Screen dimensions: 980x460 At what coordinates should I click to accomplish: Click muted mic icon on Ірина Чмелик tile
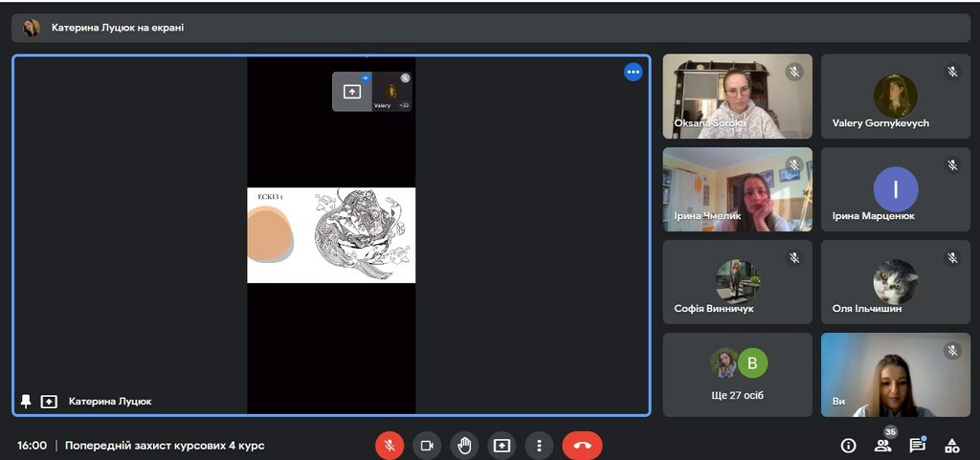click(794, 165)
